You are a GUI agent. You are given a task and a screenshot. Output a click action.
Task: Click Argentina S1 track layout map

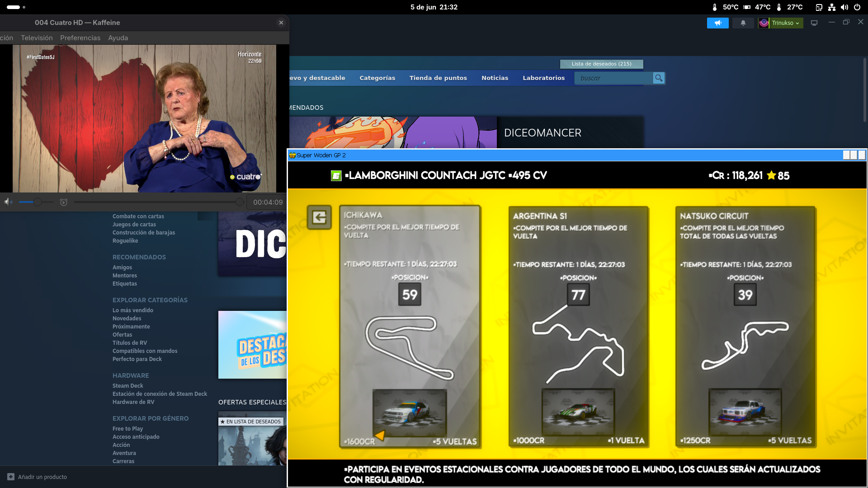point(578,344)
